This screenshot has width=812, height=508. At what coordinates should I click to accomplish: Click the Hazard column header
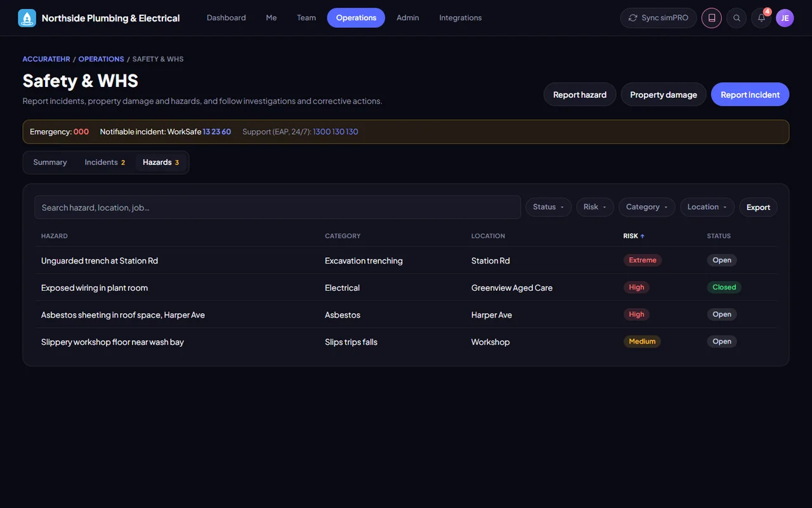point(55,236)
